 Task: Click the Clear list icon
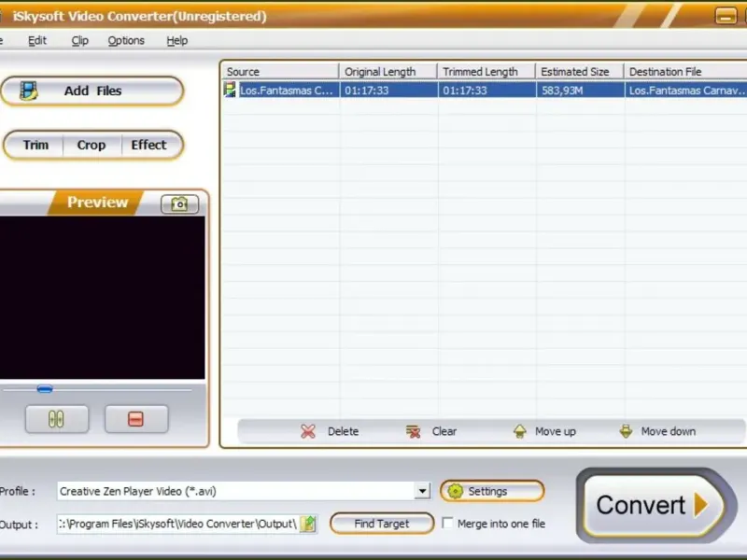[x=413, y=431]
